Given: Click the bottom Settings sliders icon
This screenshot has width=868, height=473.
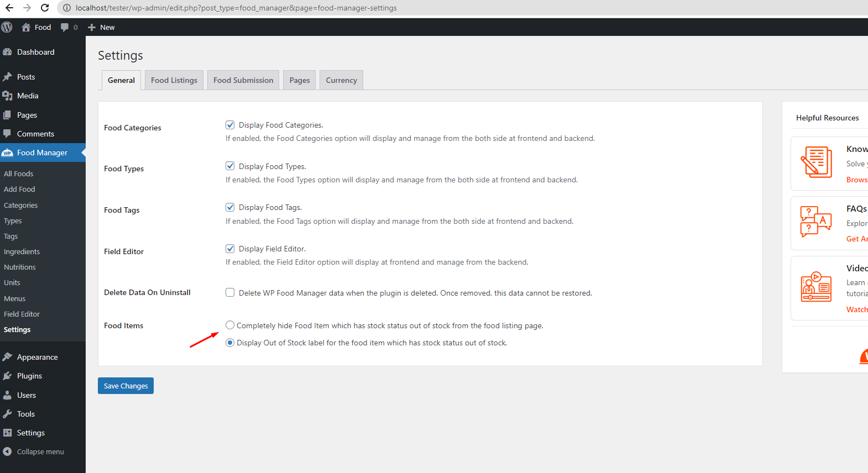Looking at the screenshot, I should pos(7,433).
